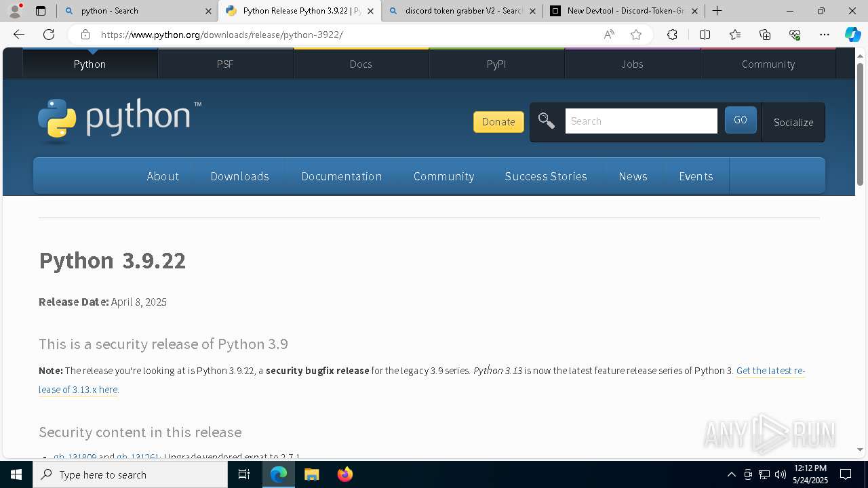Open the Extensions puzzle icon
Image resolution: width=868 pixels, height=488 pixels.
[672, 35]
